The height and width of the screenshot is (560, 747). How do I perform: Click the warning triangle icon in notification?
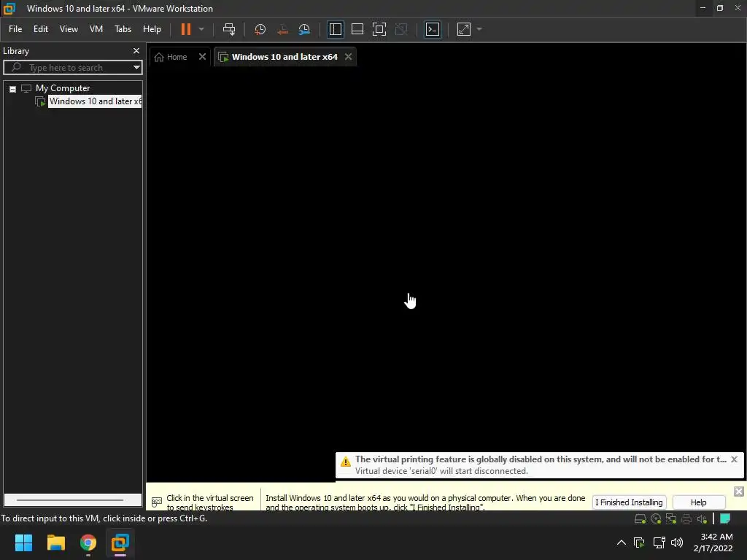tap(346, 462)
